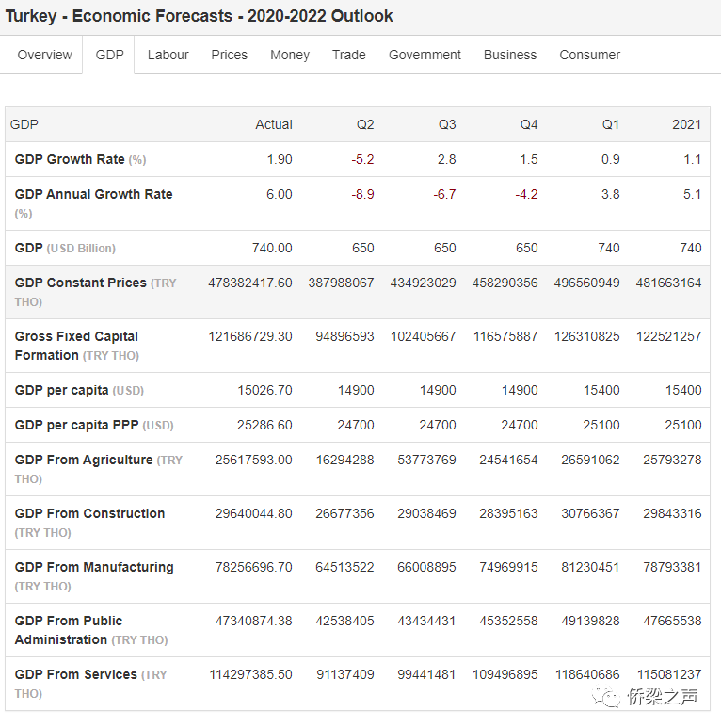Click the 47665538 public administration 2021 value
Viewport: 721px width, 728px height.
pyautogui.click(x=672, y=621)
